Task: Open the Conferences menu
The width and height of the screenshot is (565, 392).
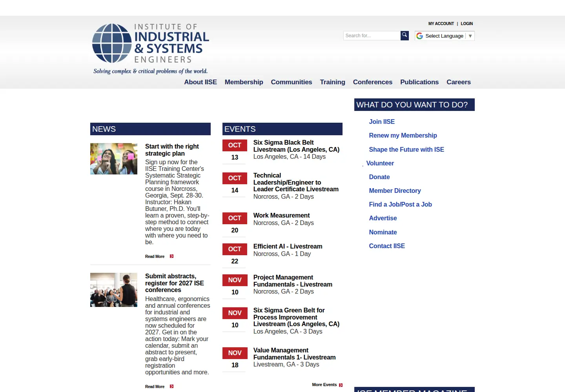Action: 372,82
